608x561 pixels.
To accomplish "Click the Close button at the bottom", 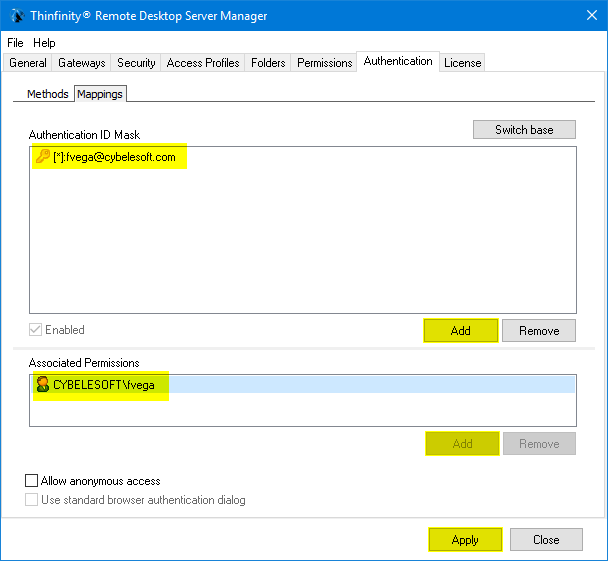I will (x=546, y=540).
